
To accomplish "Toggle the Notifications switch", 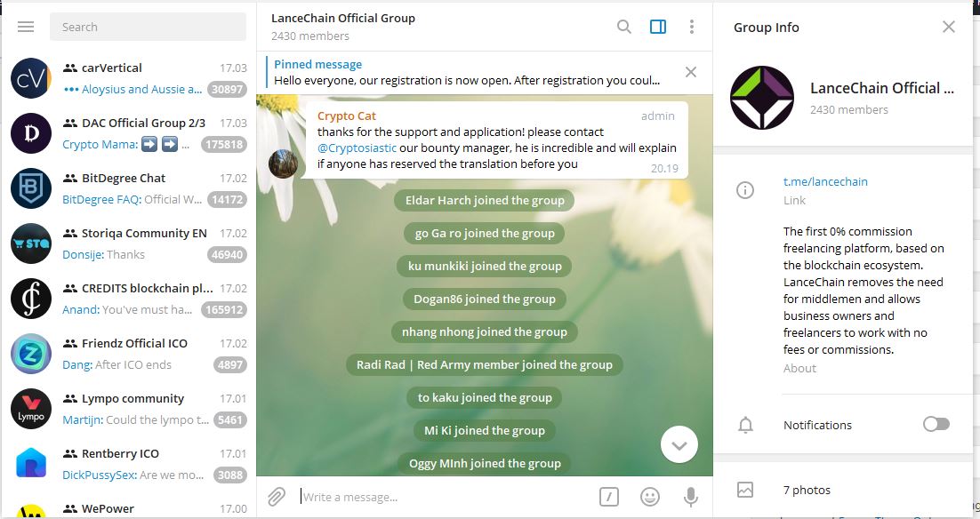I will tap(936, 425).
